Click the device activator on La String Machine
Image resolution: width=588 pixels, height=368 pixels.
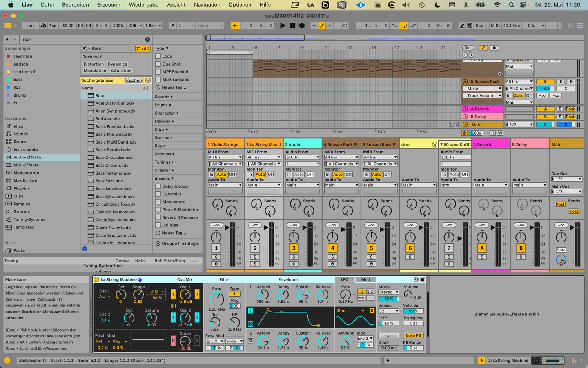pos(97,280)
